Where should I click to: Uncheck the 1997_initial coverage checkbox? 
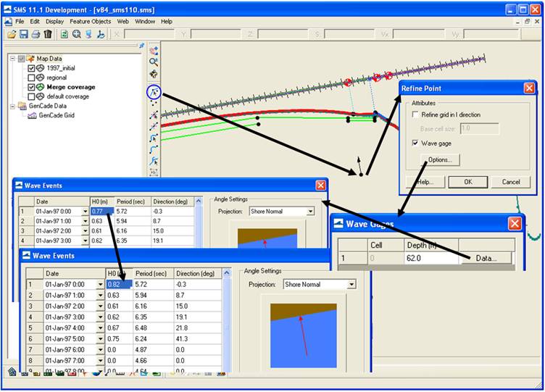(31, 68)
